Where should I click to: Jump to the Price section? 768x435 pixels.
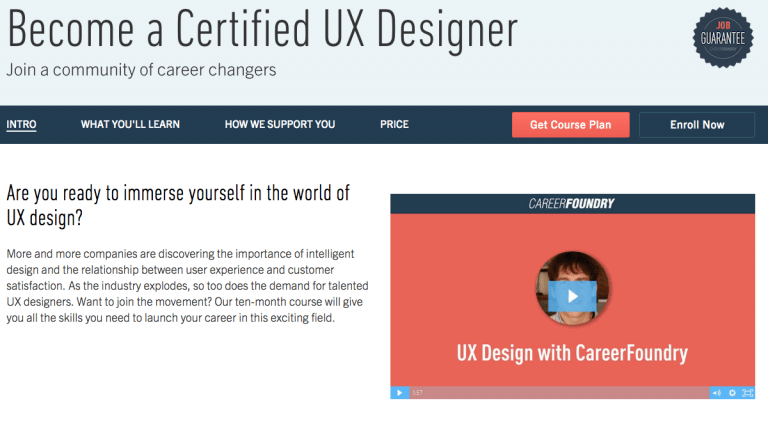pos(394,124)
